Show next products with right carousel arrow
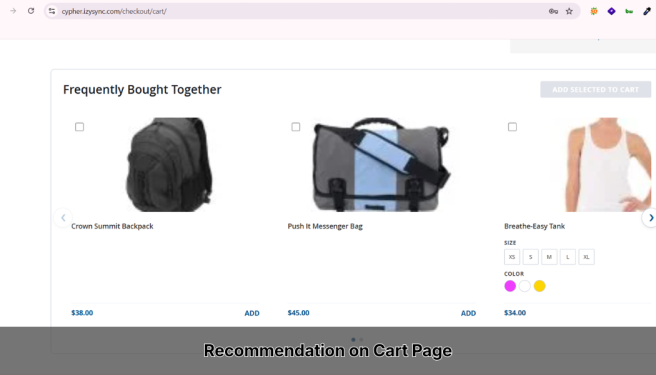The width and height of the screenshot is (656, 375). pyautogui.click(x=650, y=218)
